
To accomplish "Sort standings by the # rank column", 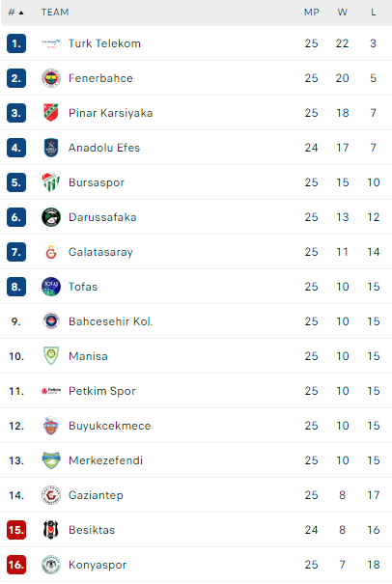I will coord(15,13).
